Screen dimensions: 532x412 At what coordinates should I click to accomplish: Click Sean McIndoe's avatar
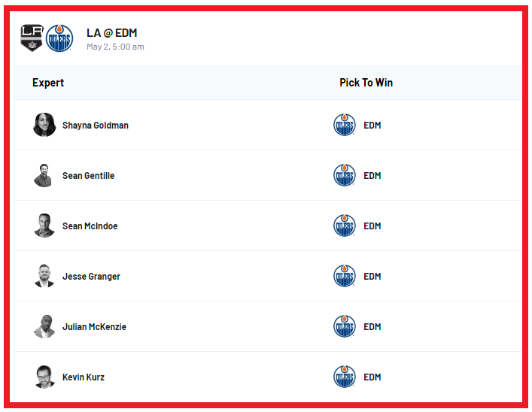click(44, 226)
